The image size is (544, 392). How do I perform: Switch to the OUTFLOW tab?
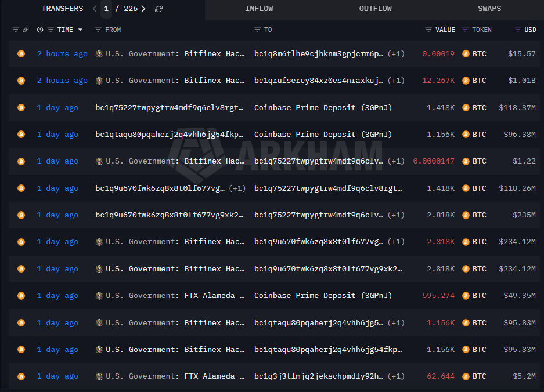pyautogui.click(x=375, y=9)
